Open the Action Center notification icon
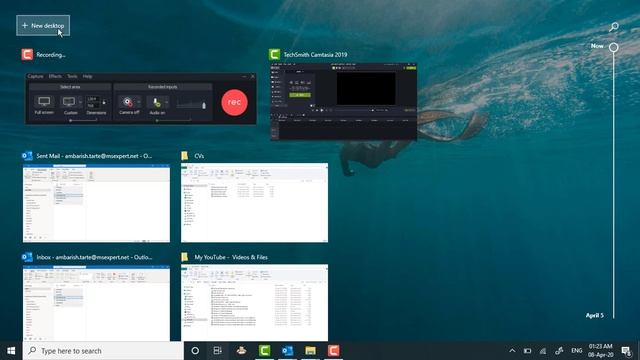This screenshot has width=640, height=360. coord(626,351)
